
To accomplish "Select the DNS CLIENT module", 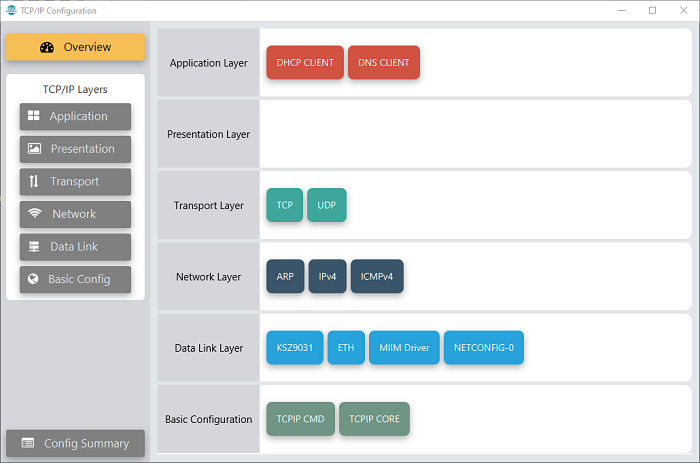I will 384,63.
